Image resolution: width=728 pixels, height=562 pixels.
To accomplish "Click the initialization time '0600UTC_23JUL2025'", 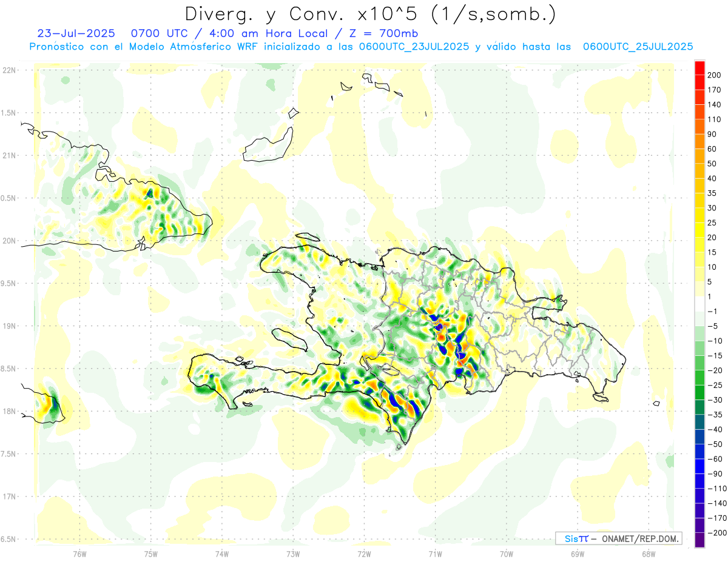I will coord(414,46).
